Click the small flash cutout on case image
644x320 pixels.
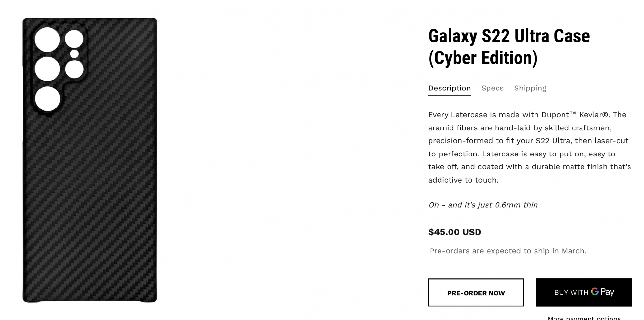coord(74,54)
